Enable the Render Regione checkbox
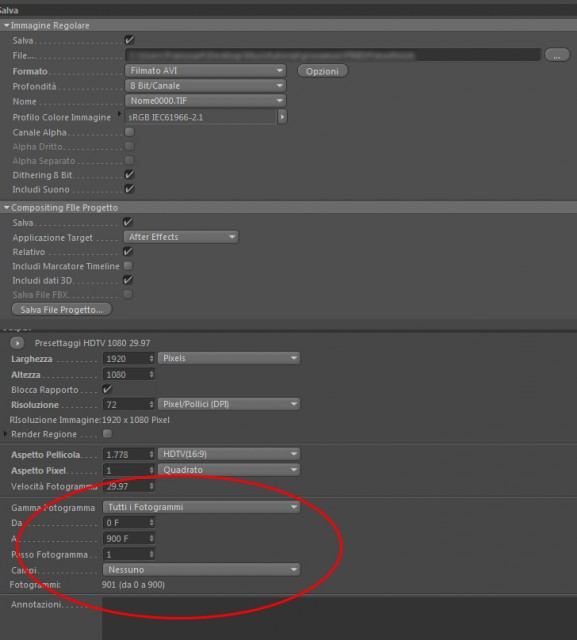Viewport: 577px width, 640px height. point(107,433)
